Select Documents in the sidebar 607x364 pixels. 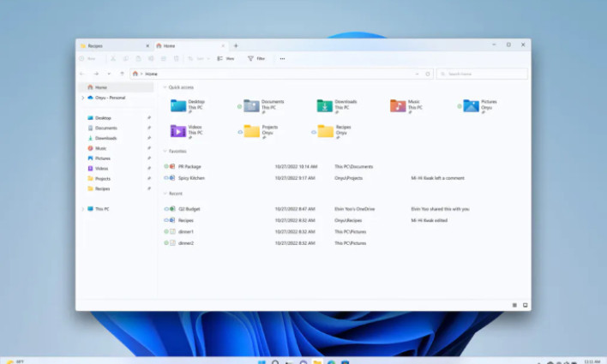(103, 128)
